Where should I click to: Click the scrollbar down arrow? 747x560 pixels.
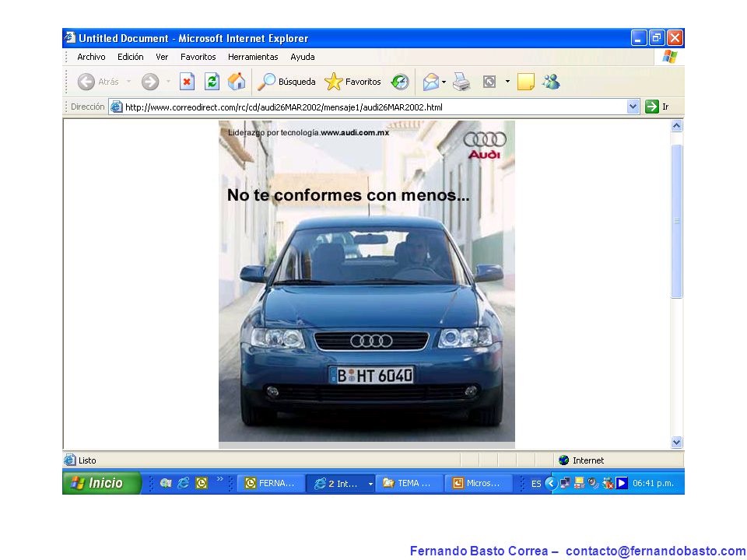click(676, 442)
